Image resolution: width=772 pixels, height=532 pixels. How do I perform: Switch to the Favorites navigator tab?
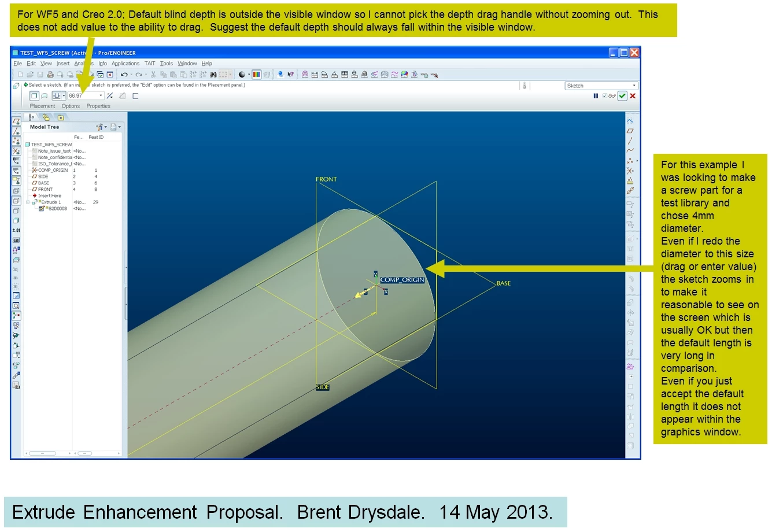[60, 117]
